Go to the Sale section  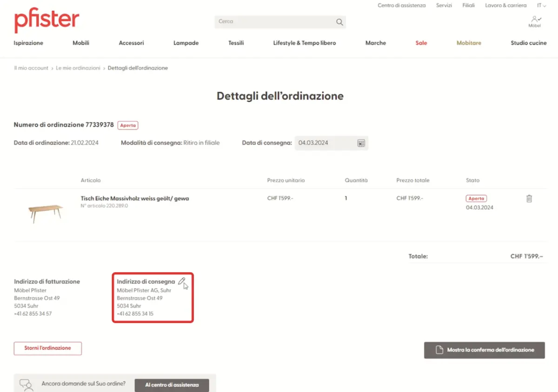point(421,43)
